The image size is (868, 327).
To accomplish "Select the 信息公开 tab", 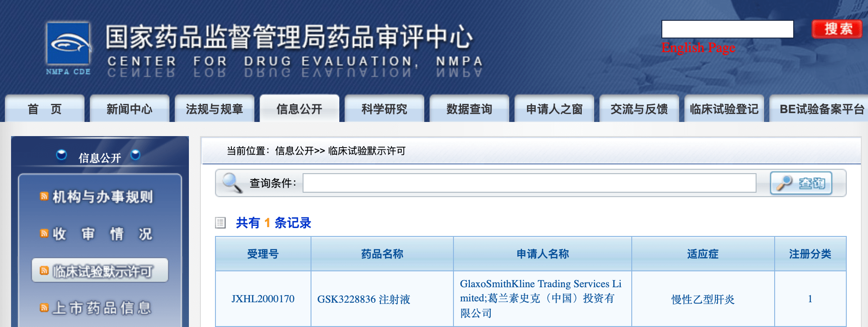I will pyautogui.click(x=299, y=109).
